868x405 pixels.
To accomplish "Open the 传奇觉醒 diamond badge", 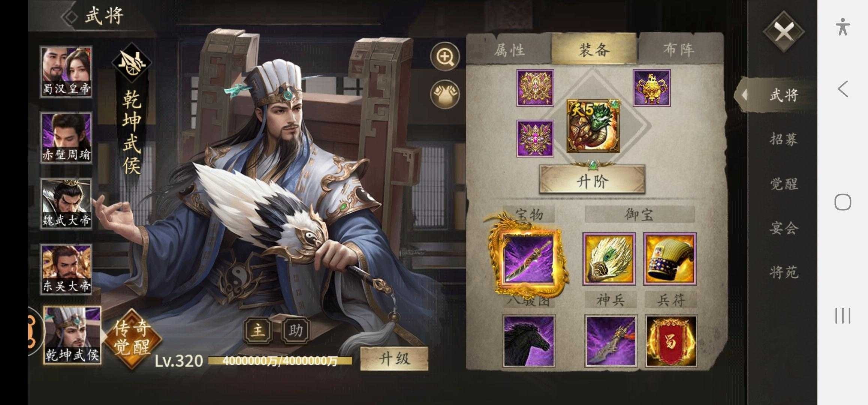I will pyautogui.click(x=132, y=337).
